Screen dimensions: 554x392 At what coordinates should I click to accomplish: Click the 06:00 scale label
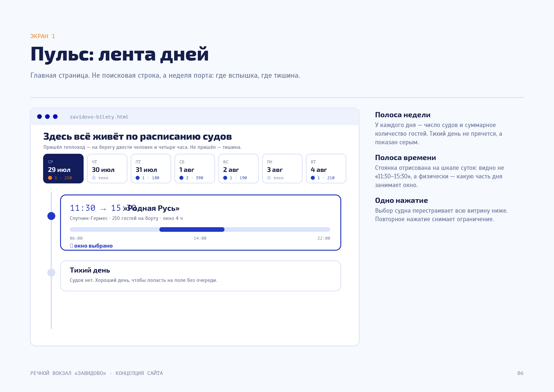point(76,238)
